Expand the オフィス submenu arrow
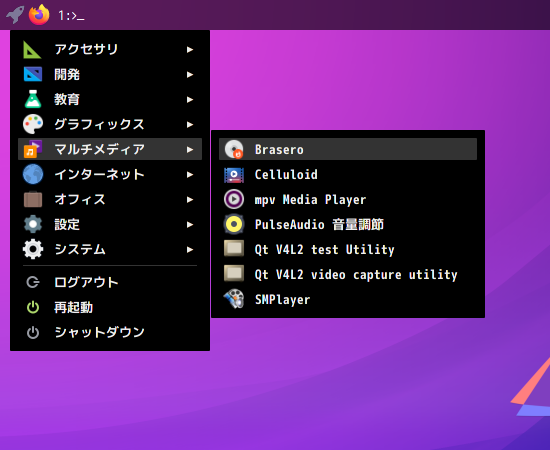Image resolution: width=550 pixels, height=450 pixels. click(x=190, y=200)
